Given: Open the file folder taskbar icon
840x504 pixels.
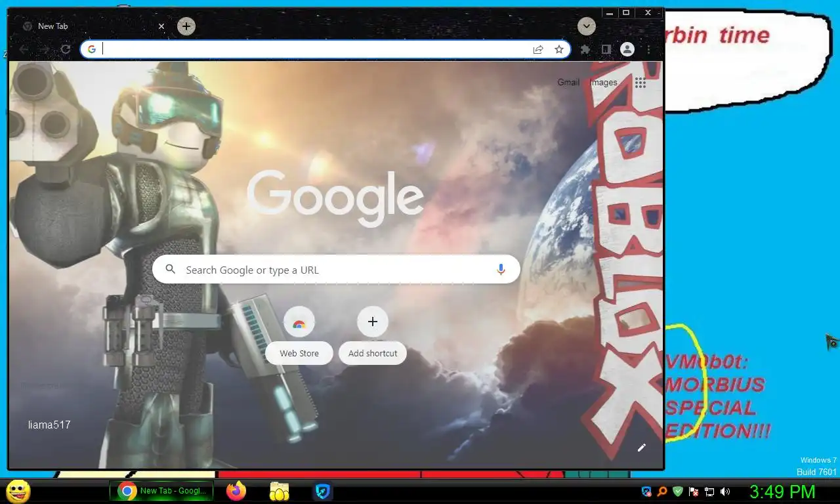Looking at the screenshot, I should pos(280,491).
